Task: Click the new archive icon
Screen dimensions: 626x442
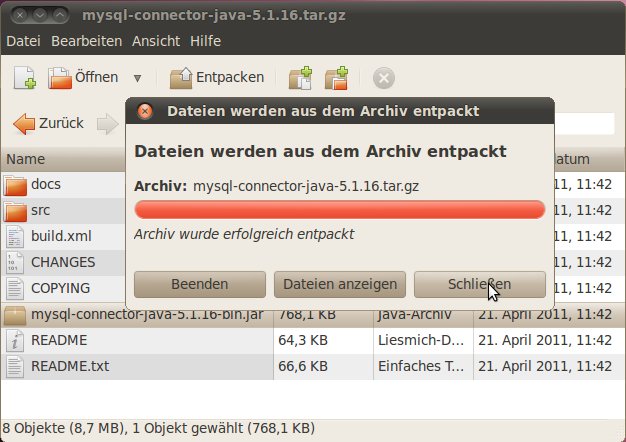Action: [x=24, y=78]
